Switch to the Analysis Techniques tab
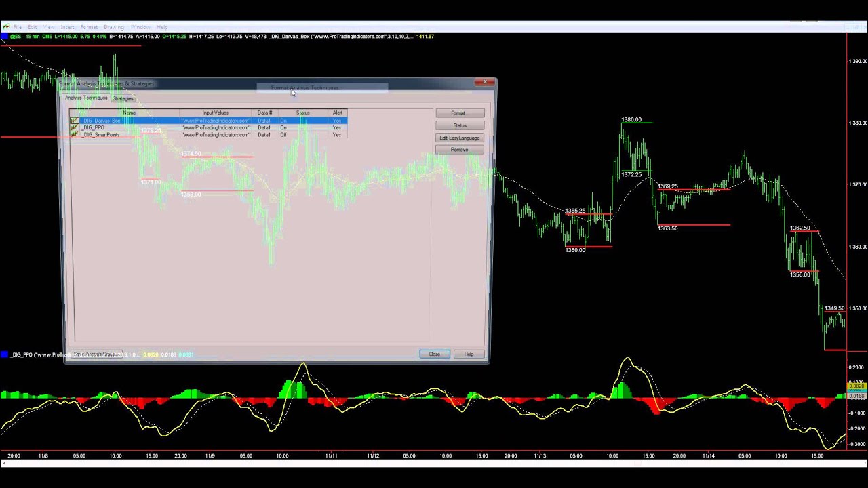The height and width of the screenshot is (488, 868). 86,98
